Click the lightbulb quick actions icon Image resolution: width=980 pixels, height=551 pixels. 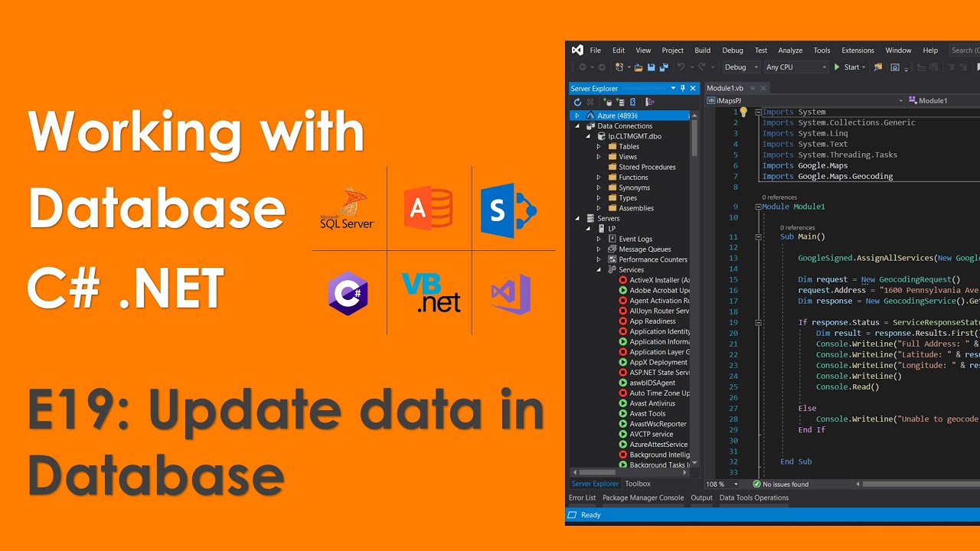coord(743,112)
